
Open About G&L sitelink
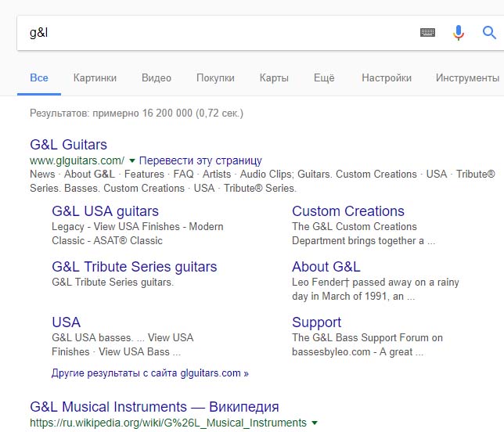(326, 267)
